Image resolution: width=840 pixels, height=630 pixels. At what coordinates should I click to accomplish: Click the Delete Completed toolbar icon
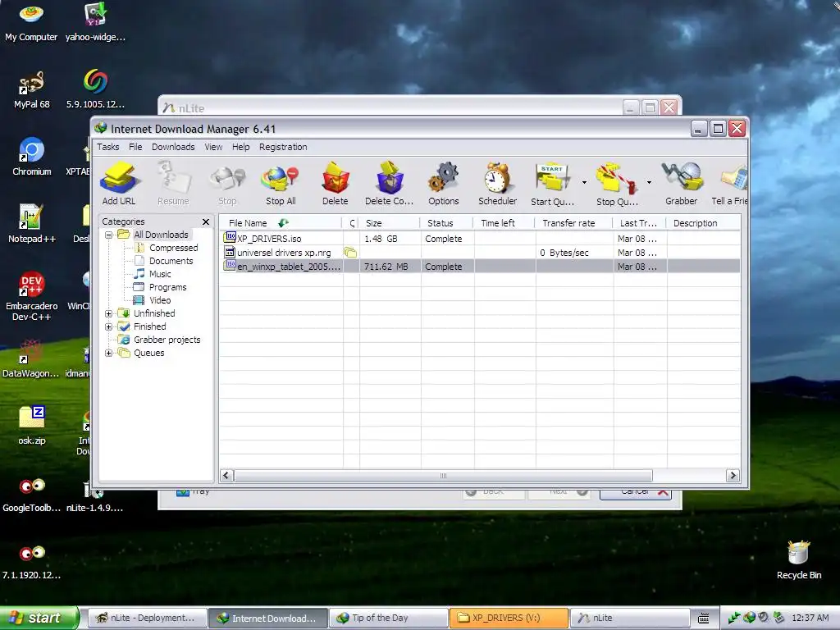pyautogui.click(x=390, y=184)
